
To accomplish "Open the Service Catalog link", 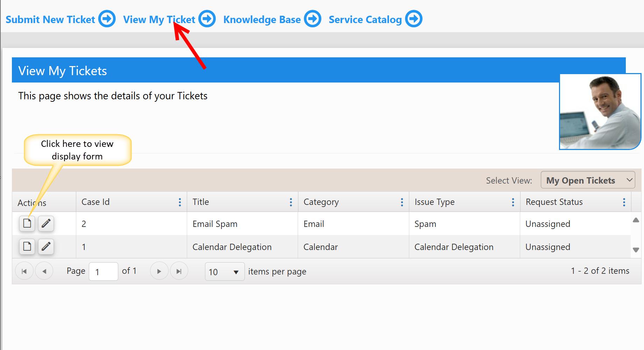I will click(x=365, y=20).
